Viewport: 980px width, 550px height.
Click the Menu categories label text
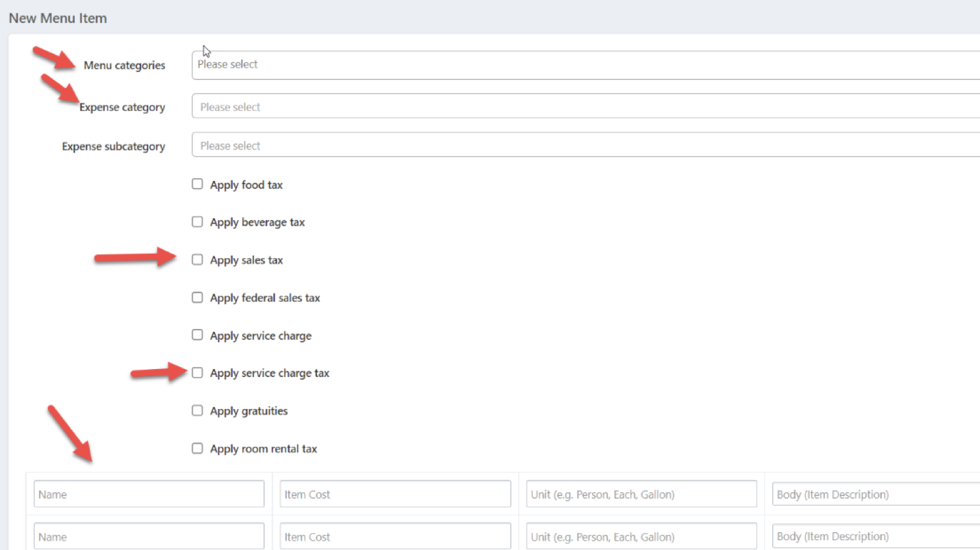click(x=124, y=66)
